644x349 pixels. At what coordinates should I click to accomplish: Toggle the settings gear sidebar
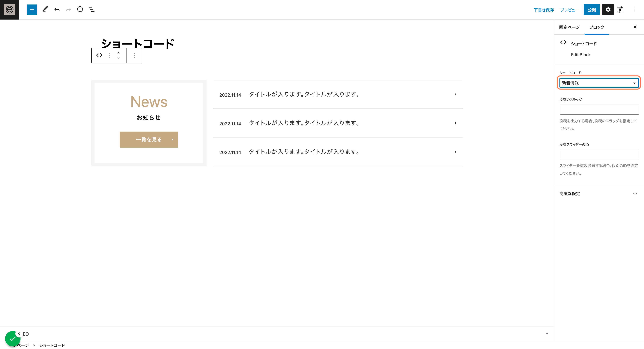[x=608, y=10]
